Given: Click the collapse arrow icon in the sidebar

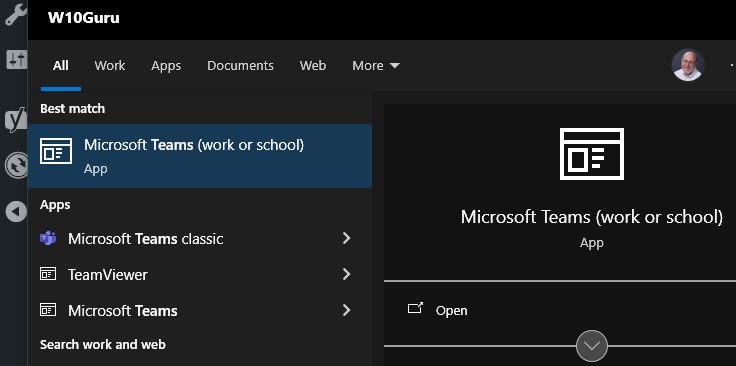Looking at the screenshot, I should (16, 212).
